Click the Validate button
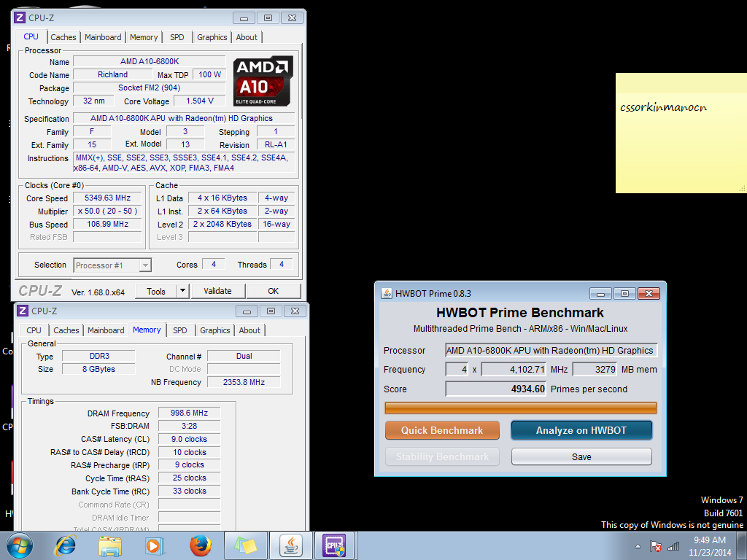This screenshot has width=747, height=560. [217, 291]
